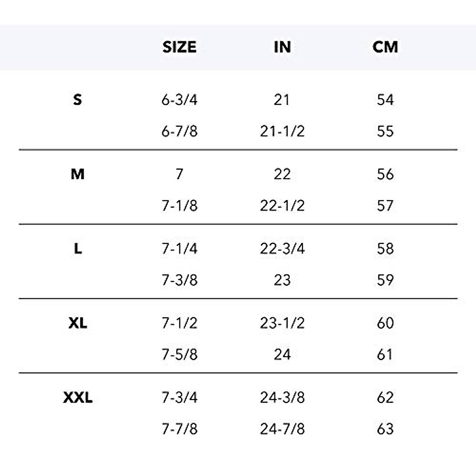Click the 6-3/4 hat size value
The image size is (476, 476).
click(179, 100)
